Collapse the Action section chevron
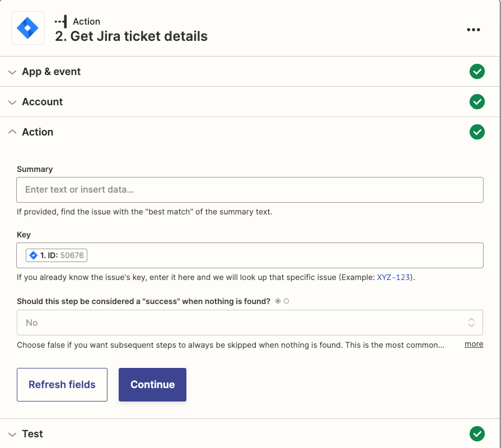Viewport: 501px width, 448px height. point(12,132)
